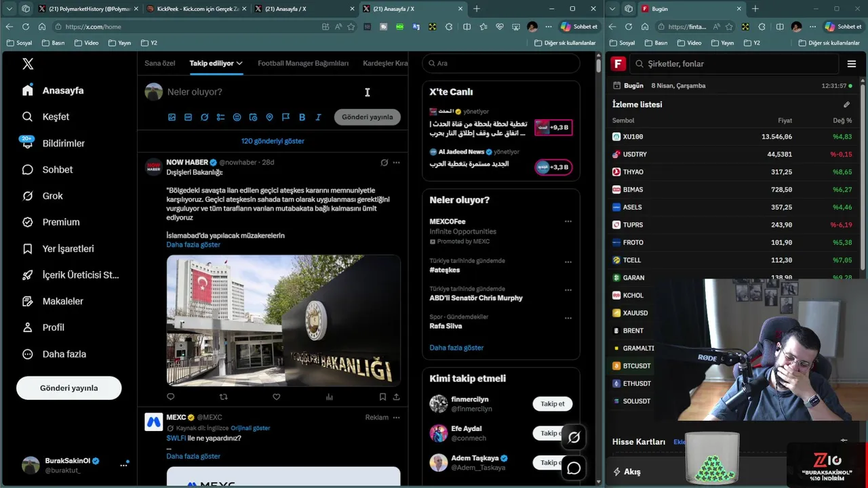Image resolution: width=868 pixels, height=488 pixels.
Task: Reload the X page
Action: 26,26
